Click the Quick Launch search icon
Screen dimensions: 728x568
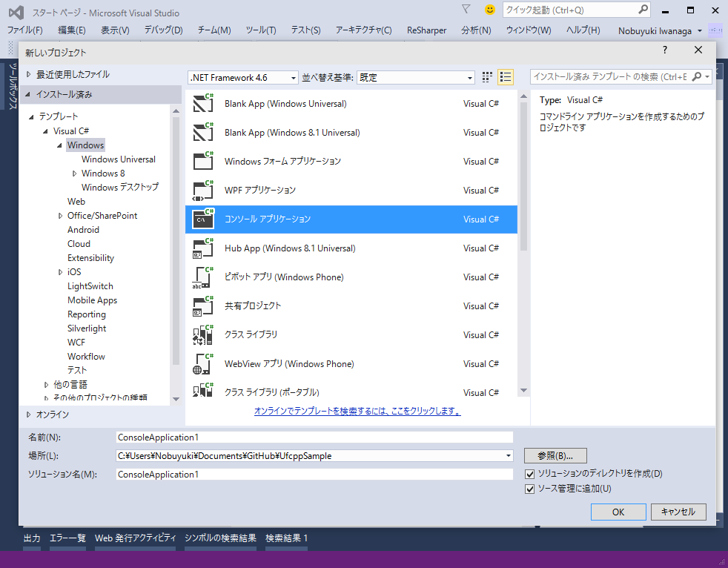coord(643,10)
